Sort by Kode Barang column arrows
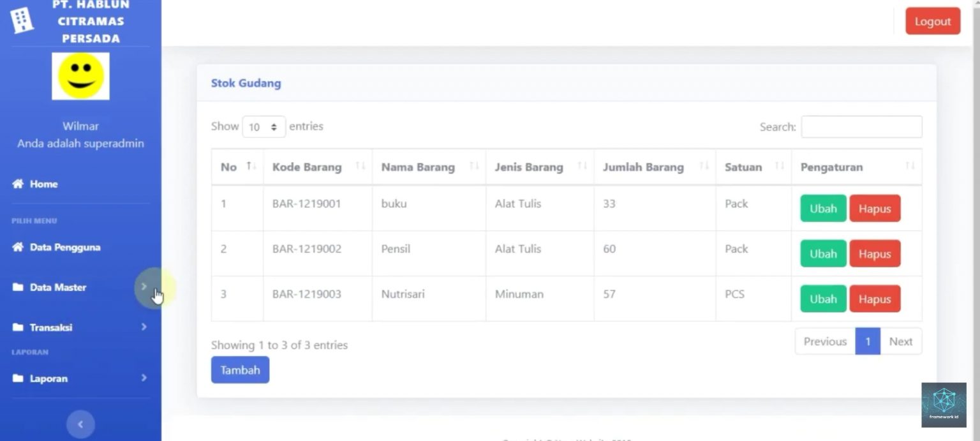The height and width of the screenshot is (441, 980). coord(360,167)
